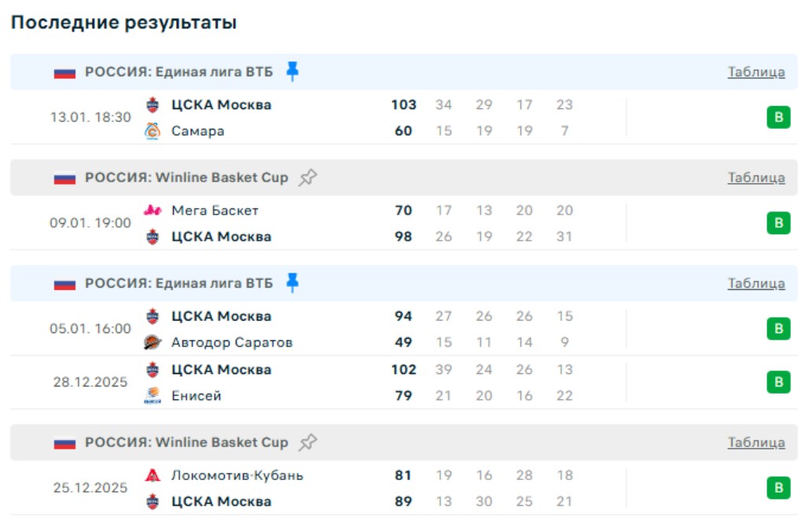Click the Мега Баскет team logo
The width and height of the screenshot is (812, 528).
pos(152,211)
